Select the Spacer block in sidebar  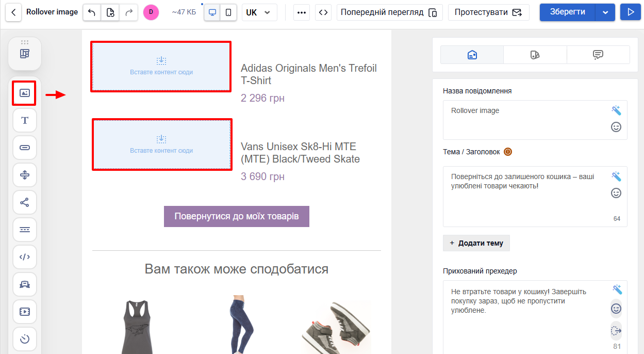(25, 175)
